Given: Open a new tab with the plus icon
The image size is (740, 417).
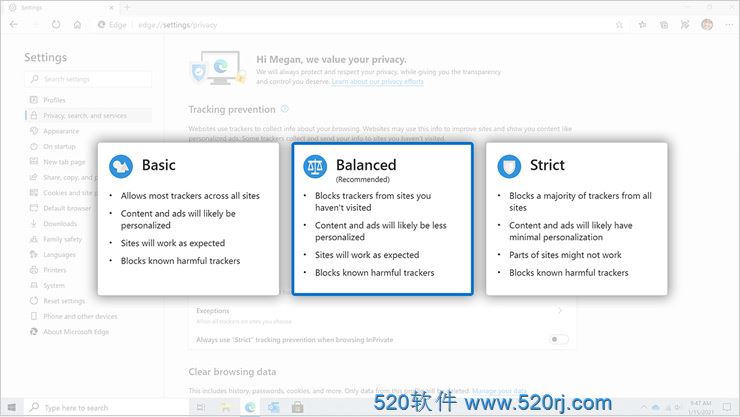Looking at the screenshot, I should click(127, 8).
